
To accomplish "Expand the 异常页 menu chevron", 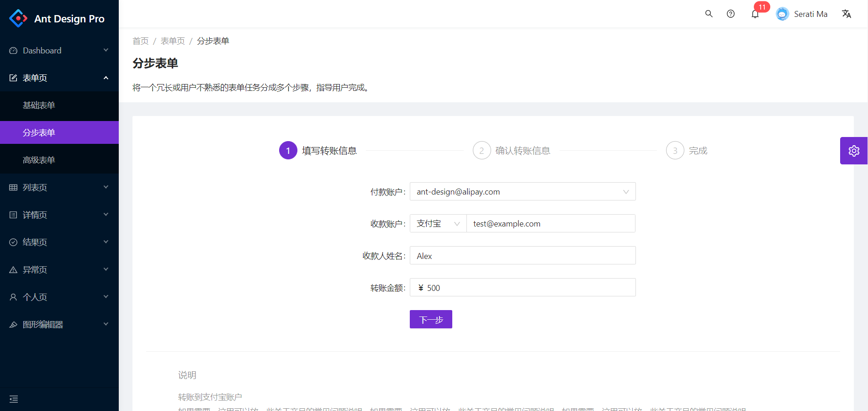I will click(x=106, y=269).
